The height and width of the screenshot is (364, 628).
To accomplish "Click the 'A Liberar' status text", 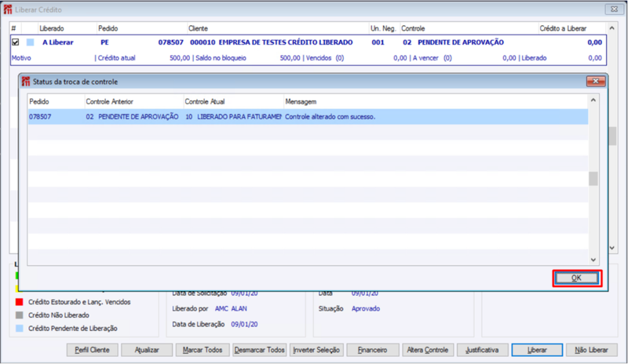I will tap(58, 42).
